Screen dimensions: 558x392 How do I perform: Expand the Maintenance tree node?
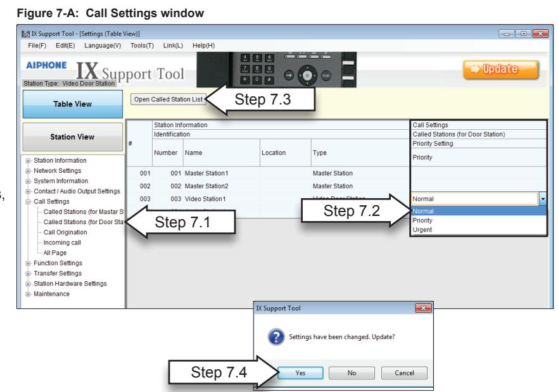[x=28, y=294]
